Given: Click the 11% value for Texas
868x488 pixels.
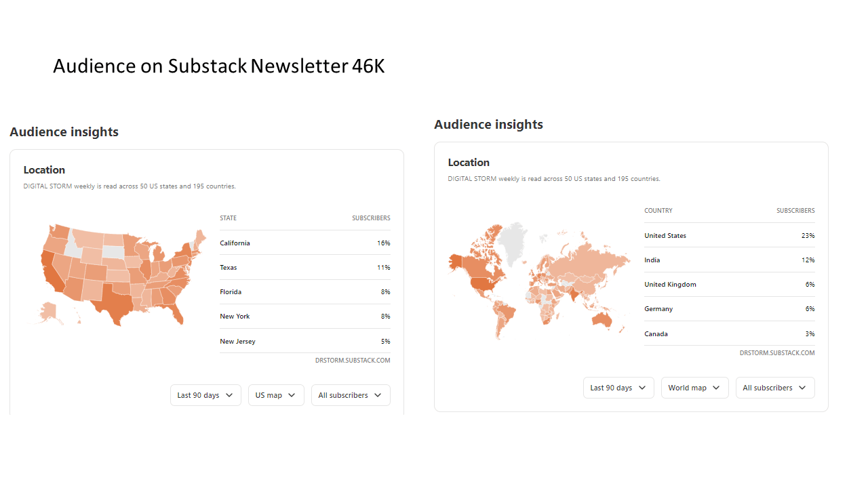Looking at the screenshot, I should click(384, 268).
